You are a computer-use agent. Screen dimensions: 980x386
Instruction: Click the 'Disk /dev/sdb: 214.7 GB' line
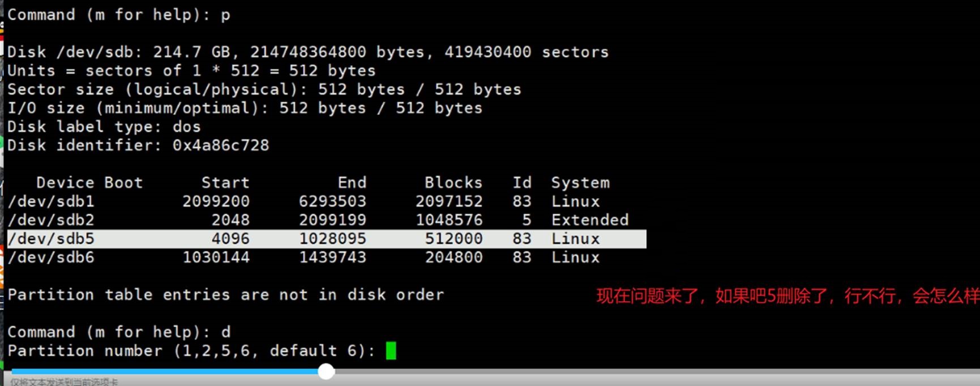tap(307, 52)
